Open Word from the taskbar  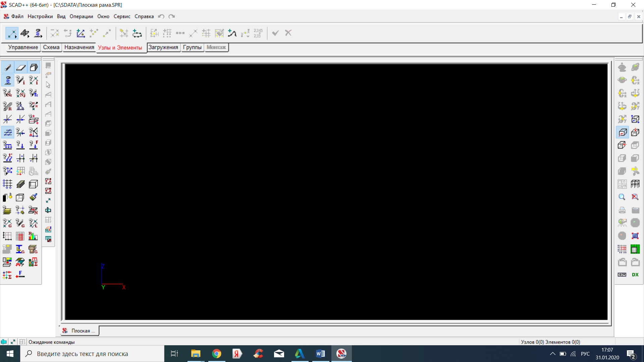(x=320, y=354)
